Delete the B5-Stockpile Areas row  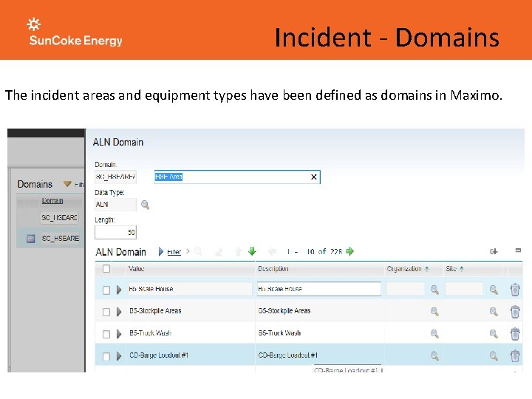click(515, 312)
